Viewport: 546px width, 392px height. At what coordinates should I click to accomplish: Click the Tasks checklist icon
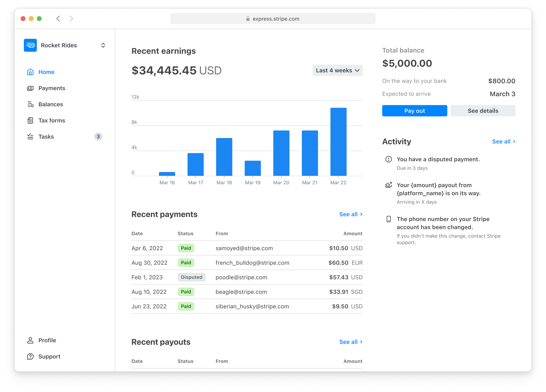30,137
